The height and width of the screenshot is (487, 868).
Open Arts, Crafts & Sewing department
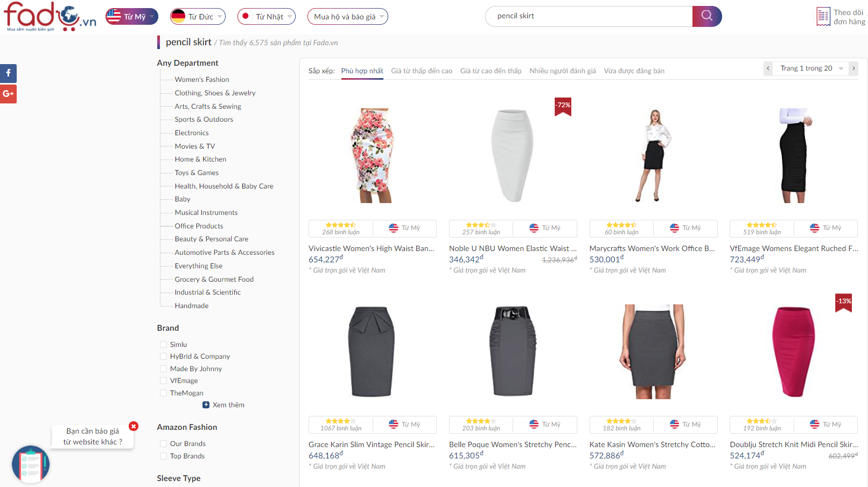tap(208, 106)
